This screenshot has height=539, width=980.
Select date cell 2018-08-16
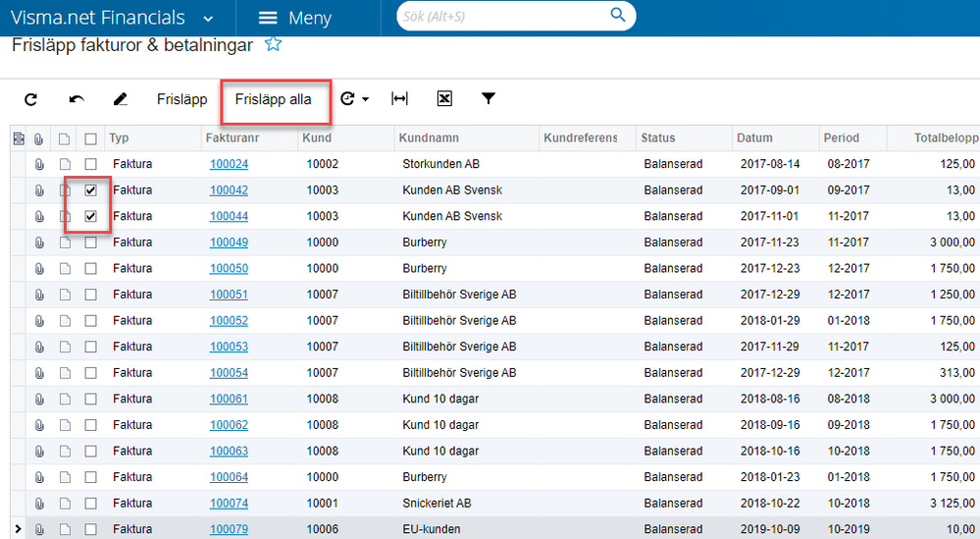pos(770,399)
